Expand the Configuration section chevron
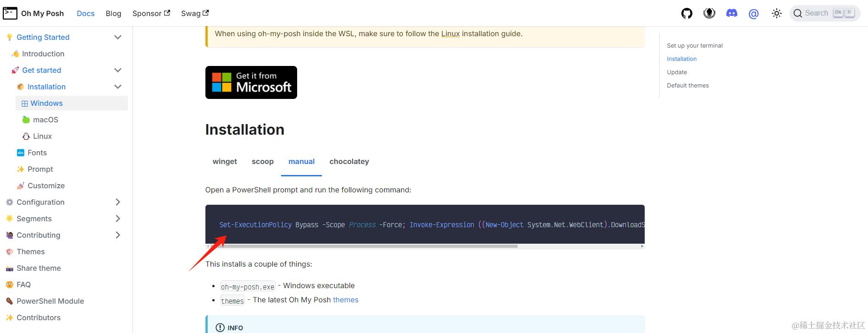This screenshot has width=868, height=333. (x=118, y=202)
